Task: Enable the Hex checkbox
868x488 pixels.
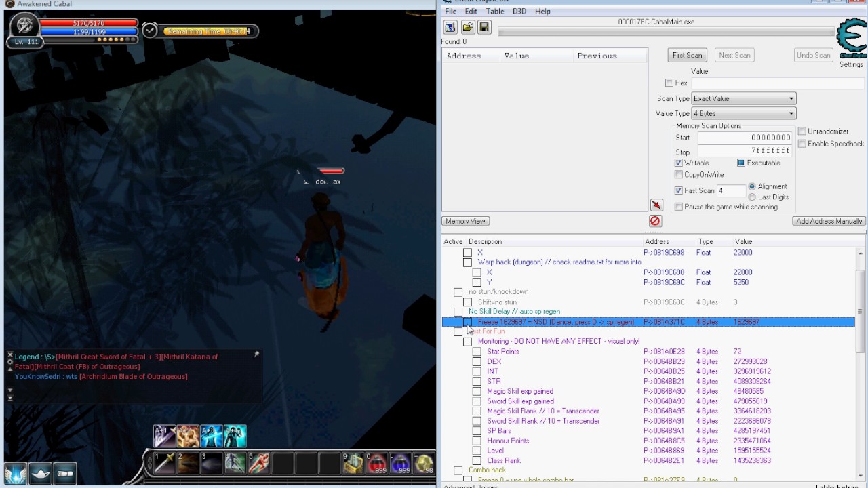Action: tap(669, 83)
